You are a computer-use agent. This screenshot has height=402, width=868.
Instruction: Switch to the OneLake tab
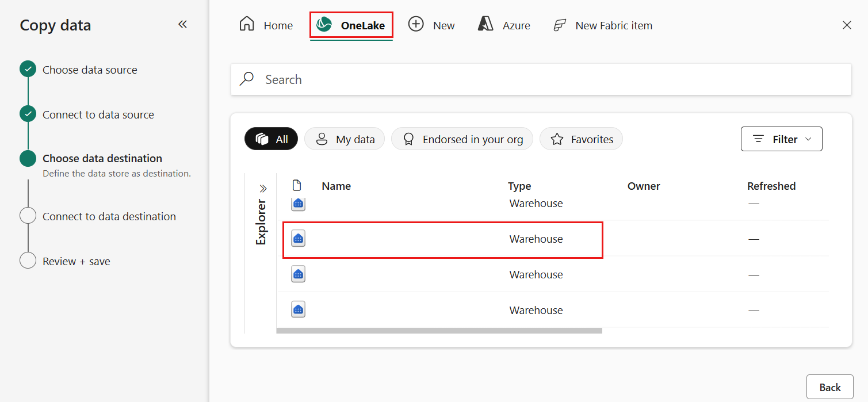[351, 25]
